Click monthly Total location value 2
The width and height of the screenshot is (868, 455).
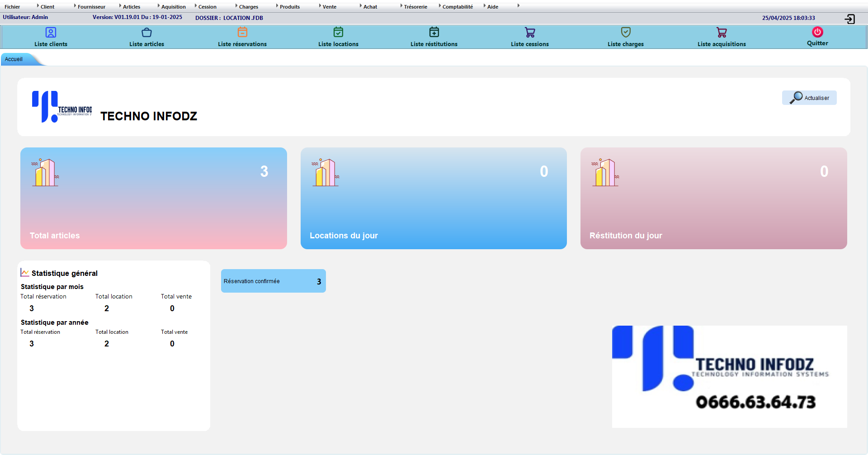point(107,308)
